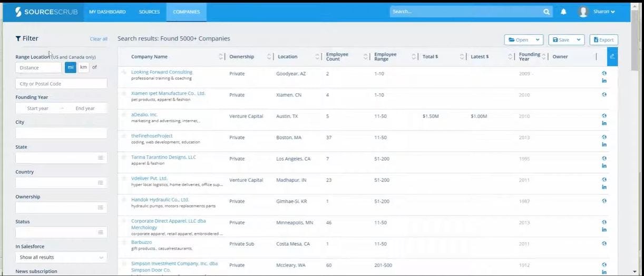Go to My Dashboard tab
Screen dimensions: 644x276
108,12
